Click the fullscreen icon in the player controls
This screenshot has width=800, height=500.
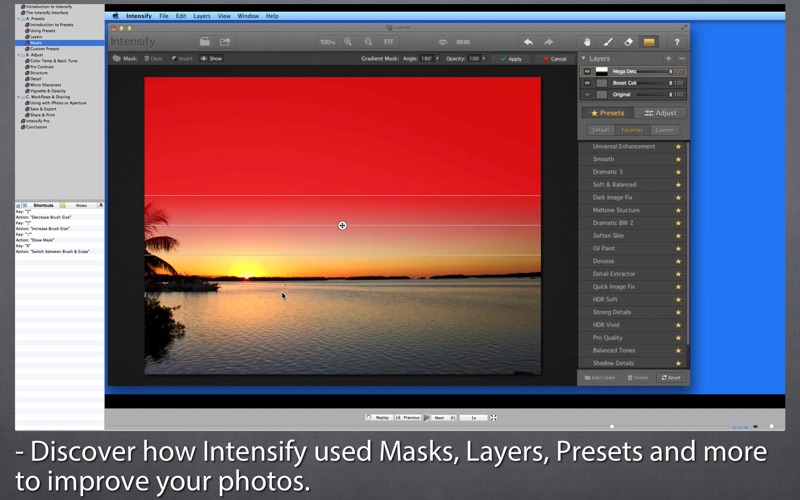(x=493, y=417)
